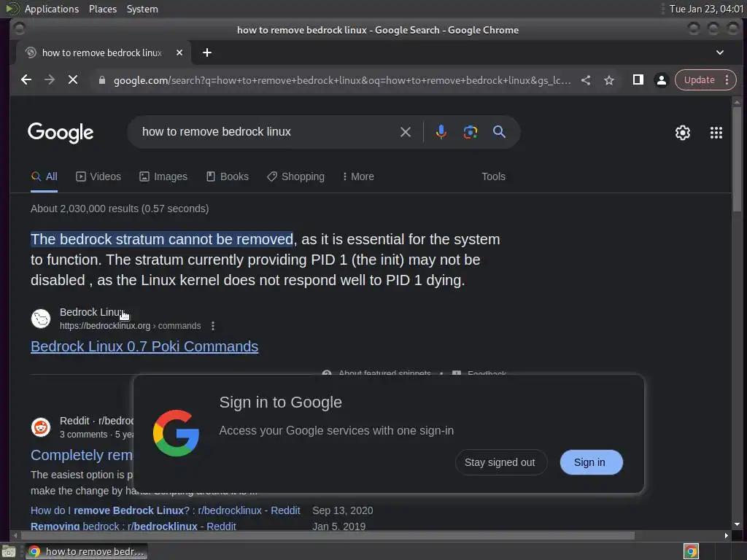Open the Completely remove Reddit result
747x560 pixels.
pyautogui.click(x=82, y=455)
